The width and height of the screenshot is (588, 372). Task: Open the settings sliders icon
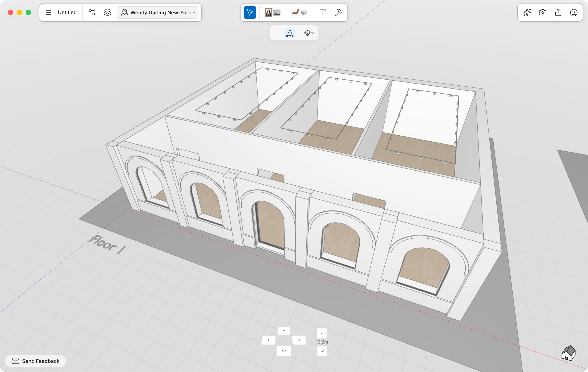point(92,12)
